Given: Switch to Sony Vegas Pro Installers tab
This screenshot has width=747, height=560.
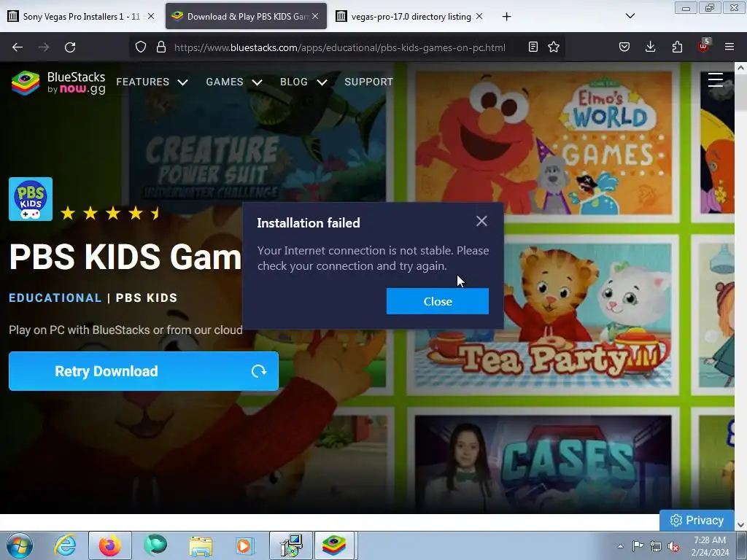Looking at the screenshot, I should point(81,16).
